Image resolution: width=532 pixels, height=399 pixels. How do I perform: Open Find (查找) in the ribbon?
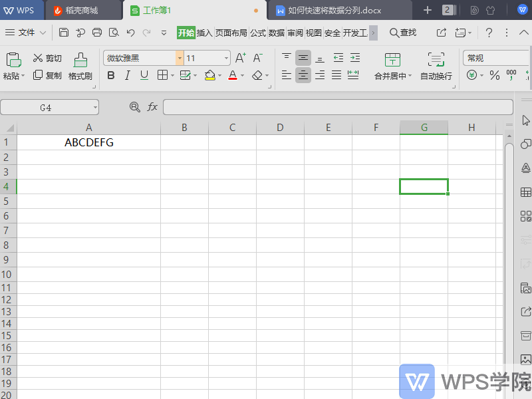coord(406,32)
